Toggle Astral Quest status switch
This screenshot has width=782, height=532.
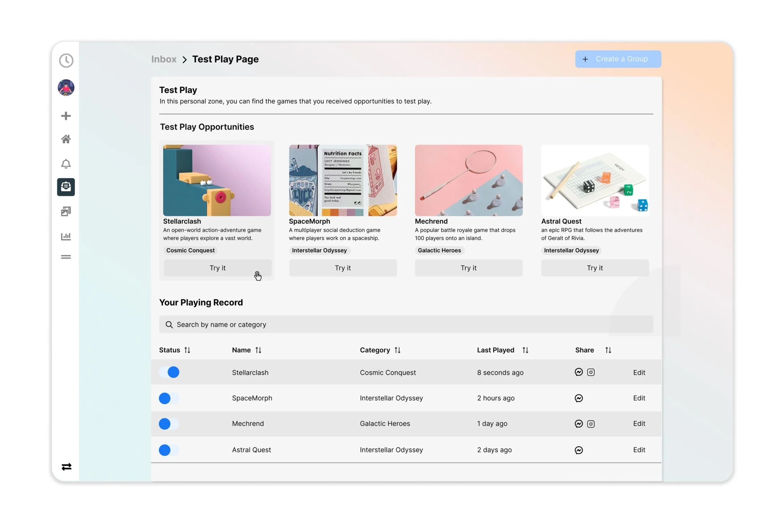click(x=169, y=450)
